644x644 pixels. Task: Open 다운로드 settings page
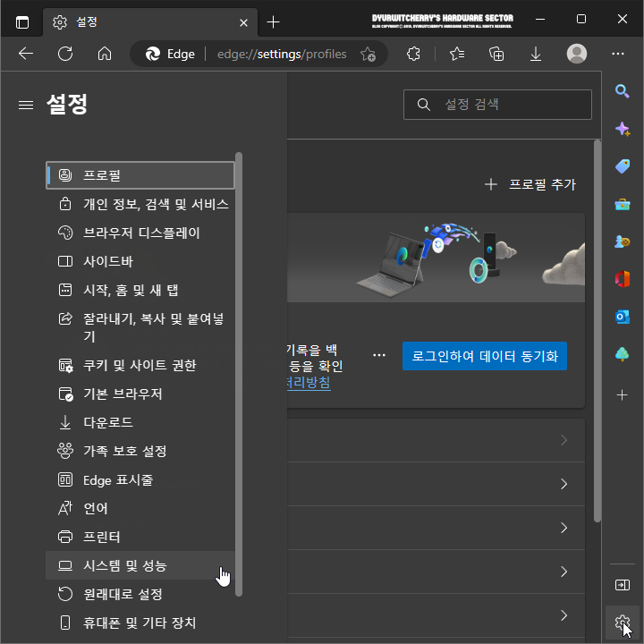(140, 422)
